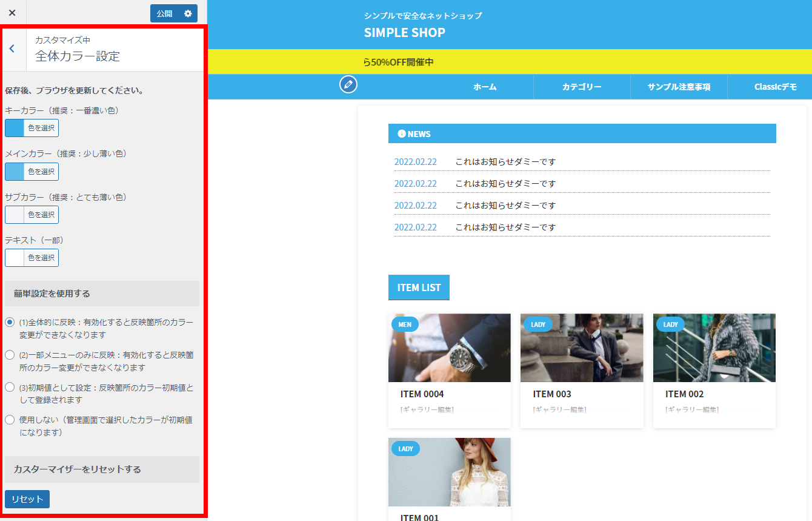Image resolution: width=812 pixels, height=521 pixels.
Task: Open the サンプル注意事項 menu item
Action: tap(679, 87)
